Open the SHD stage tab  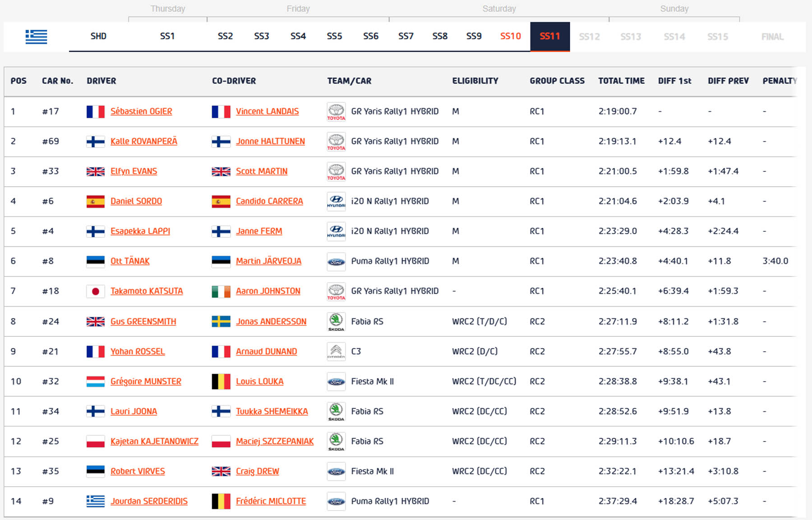[98, 36]
